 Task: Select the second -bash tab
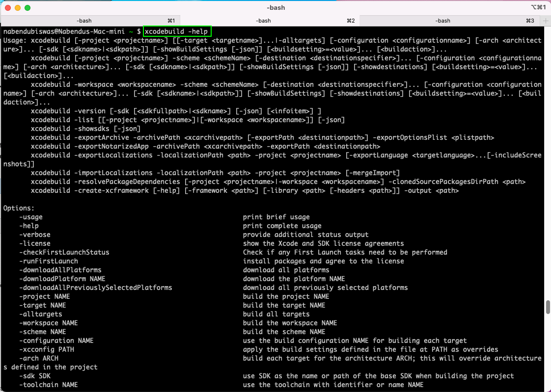tap(264, 21)
